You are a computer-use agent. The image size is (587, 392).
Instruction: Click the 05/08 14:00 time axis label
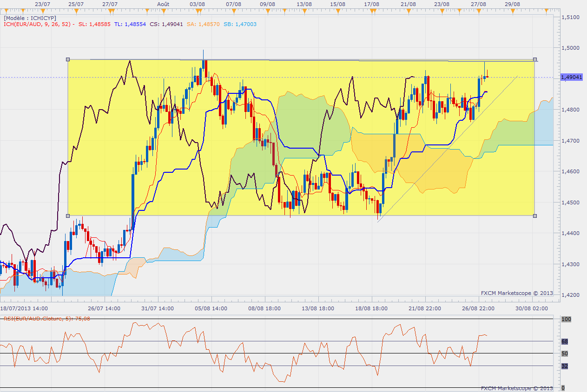coord(210,308)
